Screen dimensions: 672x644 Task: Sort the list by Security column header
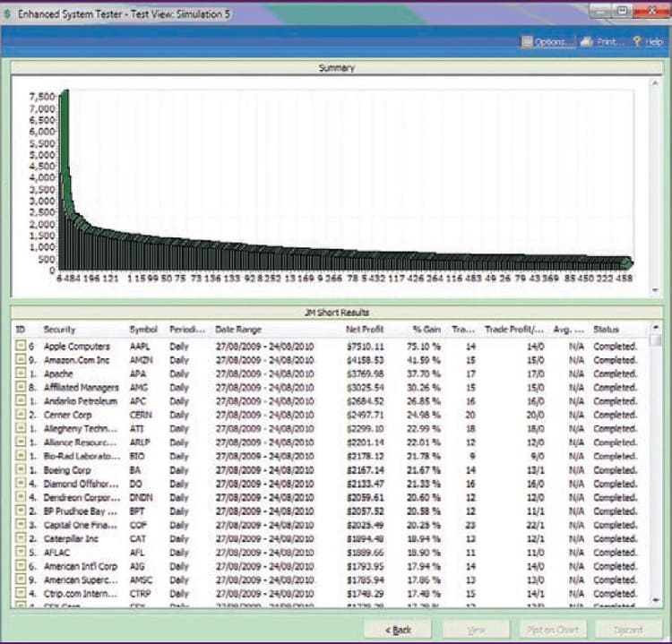coord(60,330)
